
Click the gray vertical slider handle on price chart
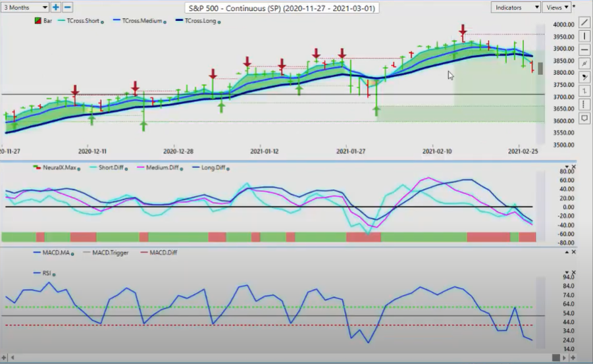point(540,68)
